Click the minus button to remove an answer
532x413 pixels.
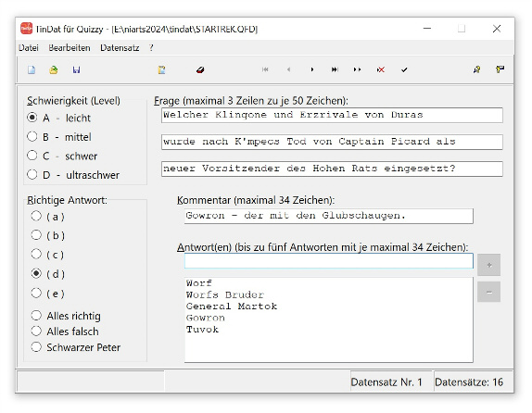488,292
